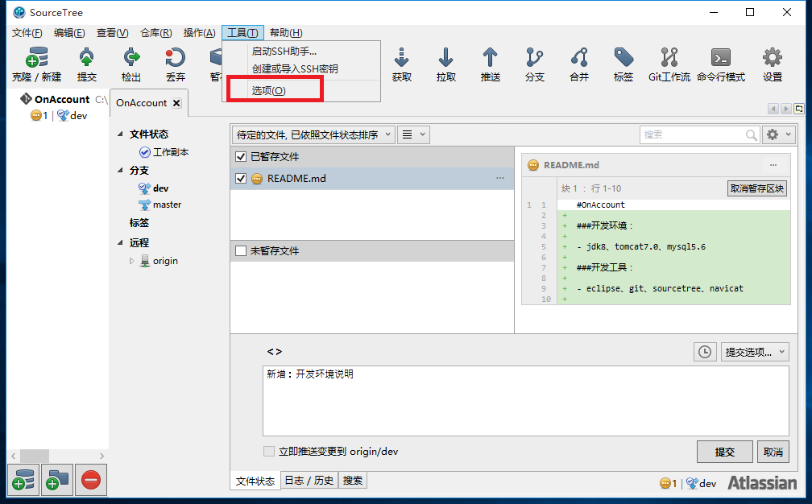Open the 帮助(H) menu
Screen dimensions: 812x504
[286, 32]
